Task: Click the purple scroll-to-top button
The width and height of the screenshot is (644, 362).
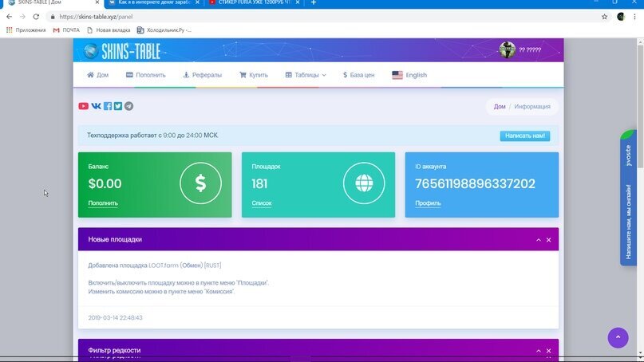Action: click(618, 337)
